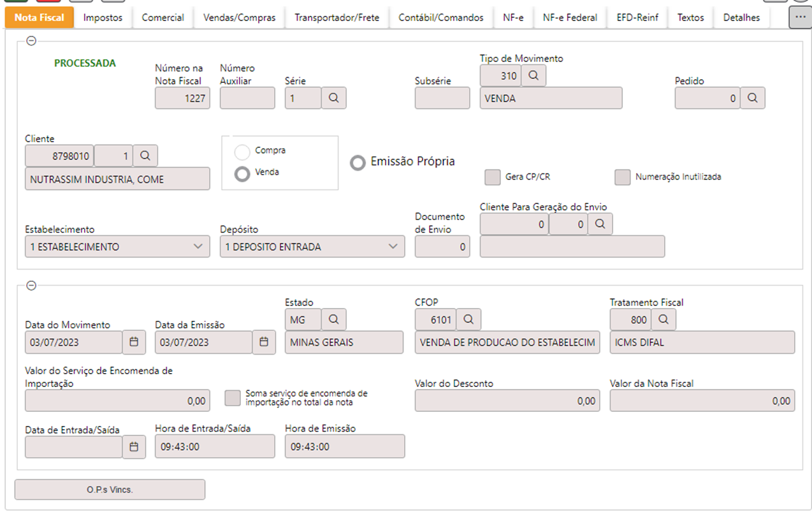
Task: Select the Compra radio button
Action: (x=242, y=152)
